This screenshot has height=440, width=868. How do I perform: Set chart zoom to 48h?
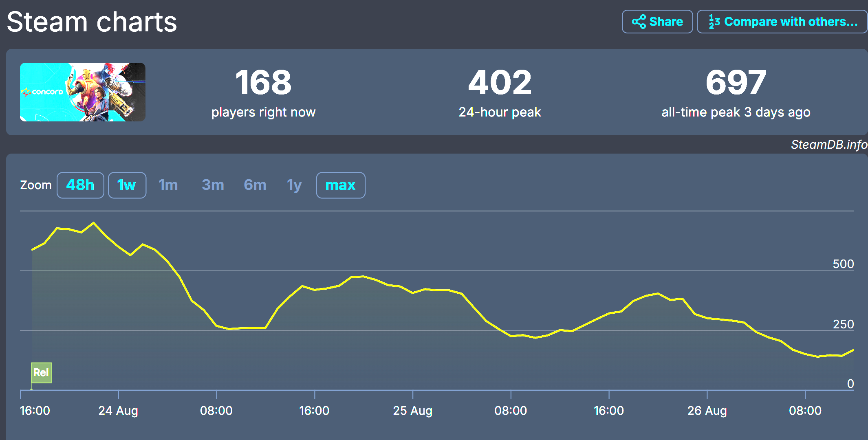(80, 185)
